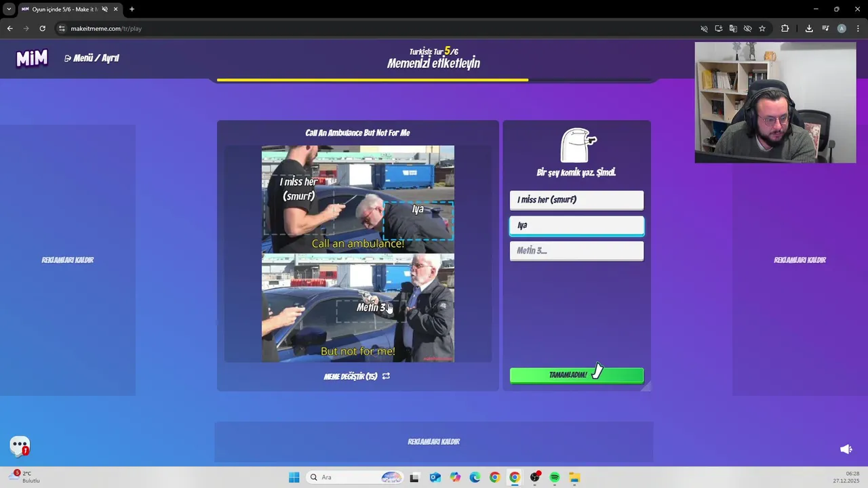The height and width of the screenshot is (488, 868).
Task: Open the tab search dropdown arrow
Action: [9, 9]
